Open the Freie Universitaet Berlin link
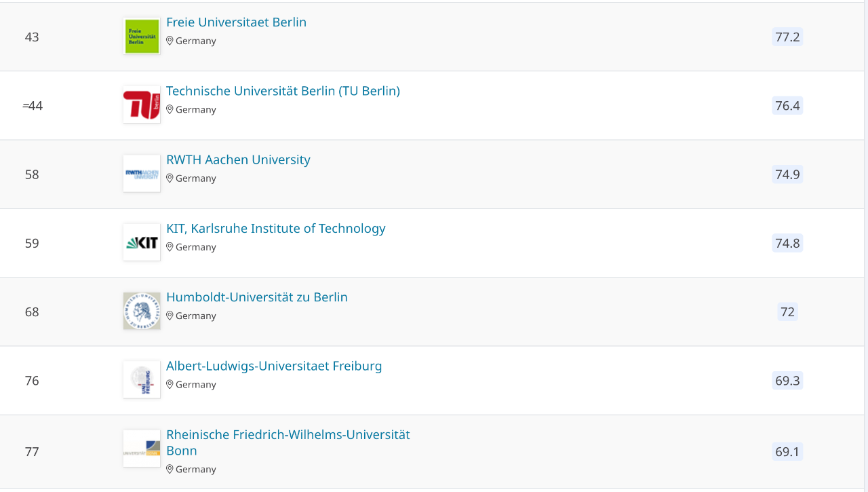868x492 pixels. (236, 22)
